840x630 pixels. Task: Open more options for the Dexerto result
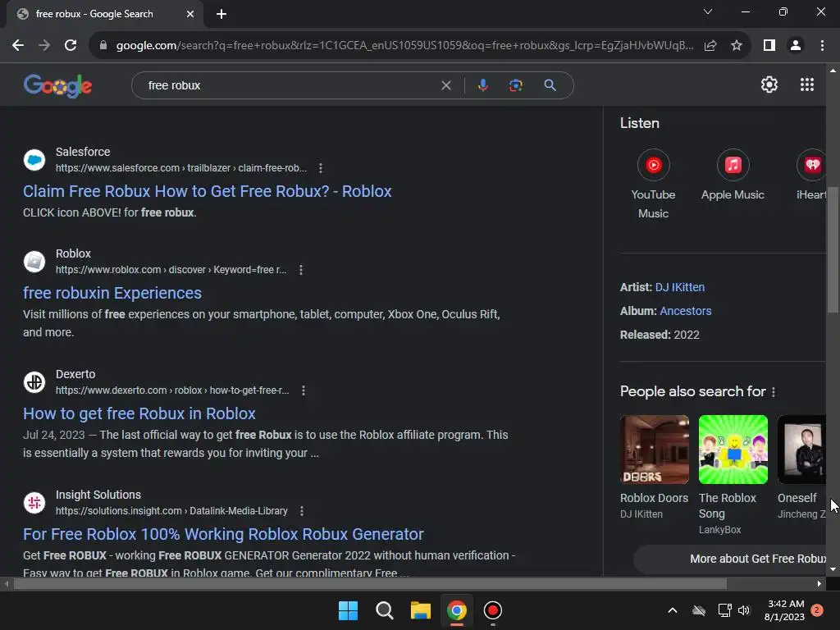304,390
